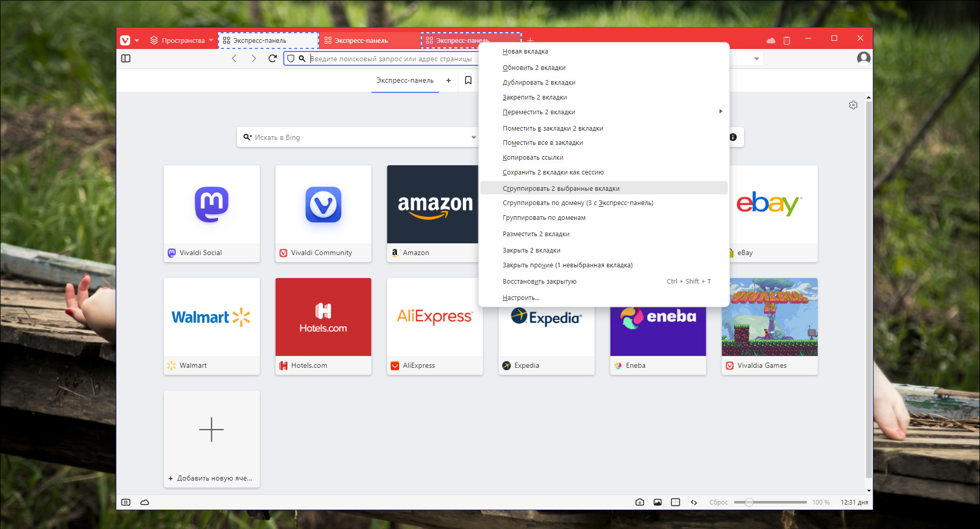The height and width of the screenshot is (529, 980).
Task: Choose Сохранить 2 вкладки как сессию
Action: point(604,172)
